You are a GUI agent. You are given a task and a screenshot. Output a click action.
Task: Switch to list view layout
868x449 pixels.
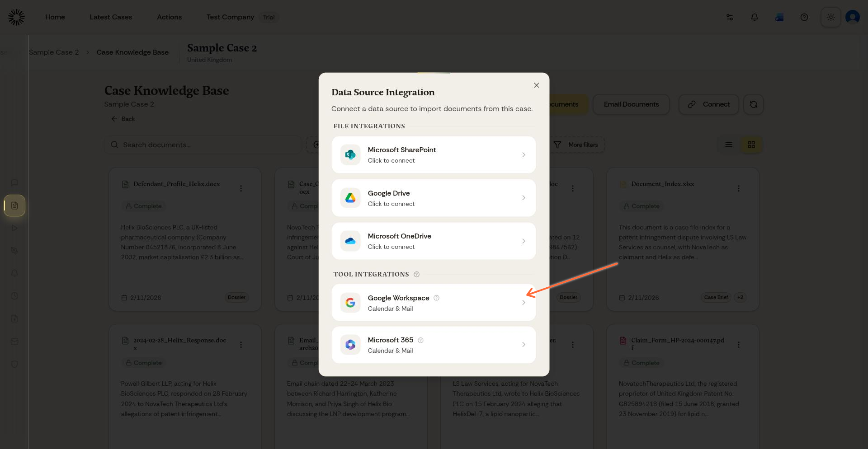point(729,145)
